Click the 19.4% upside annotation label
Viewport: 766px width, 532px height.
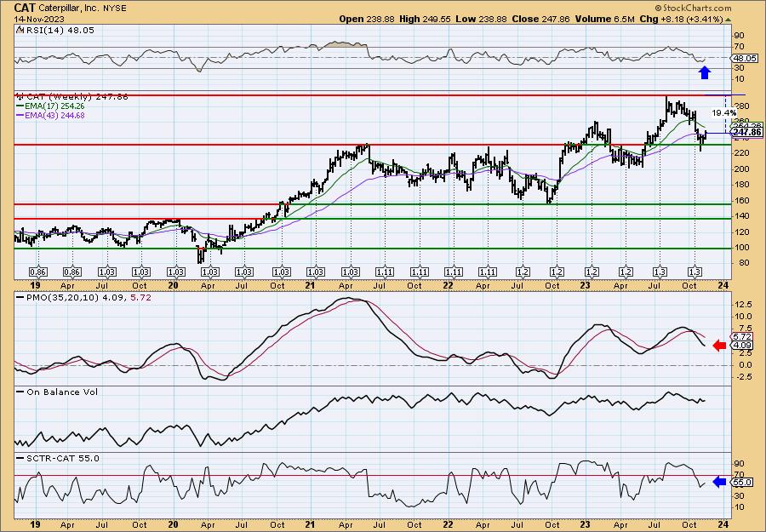724,113
